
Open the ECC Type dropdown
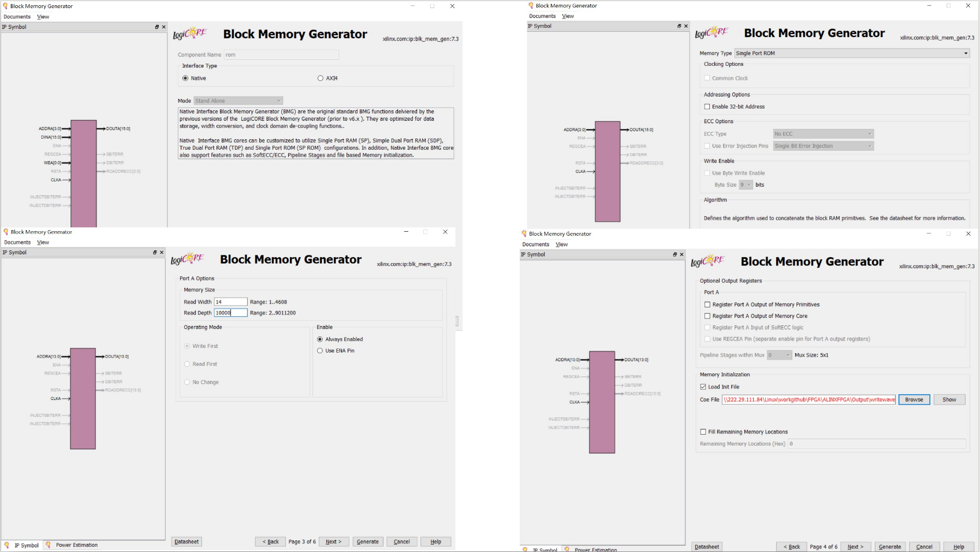tap(824, 134)
